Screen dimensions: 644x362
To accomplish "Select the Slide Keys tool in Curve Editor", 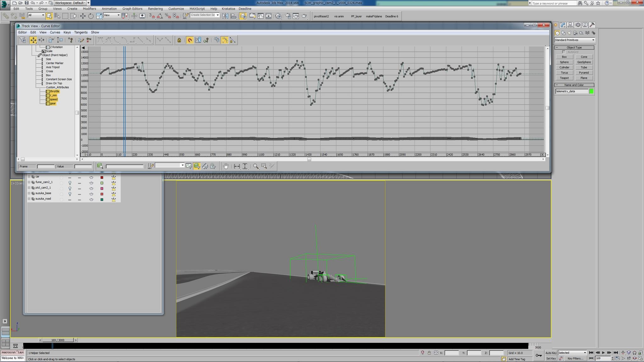I will (x=42, y=40).
